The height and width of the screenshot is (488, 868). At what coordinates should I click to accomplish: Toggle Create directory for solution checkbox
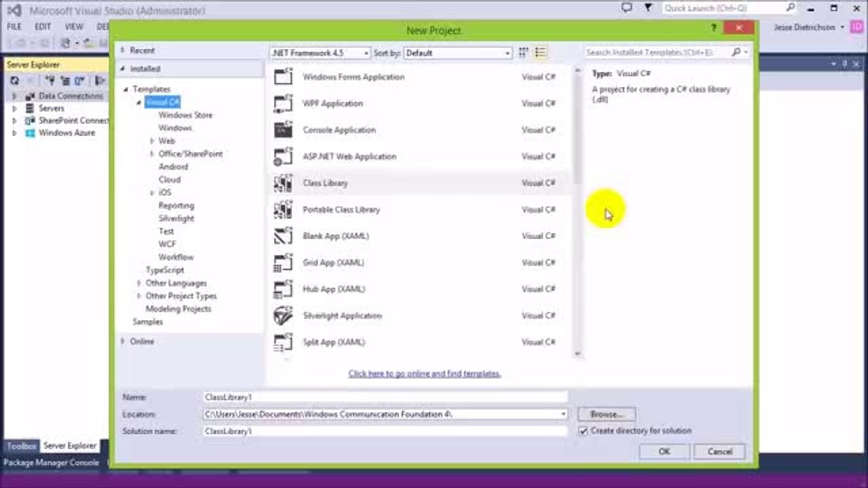583,431
